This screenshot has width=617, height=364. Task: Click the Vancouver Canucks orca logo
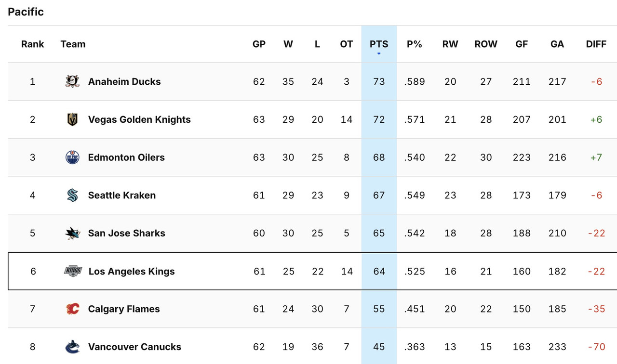click(71, 347)
